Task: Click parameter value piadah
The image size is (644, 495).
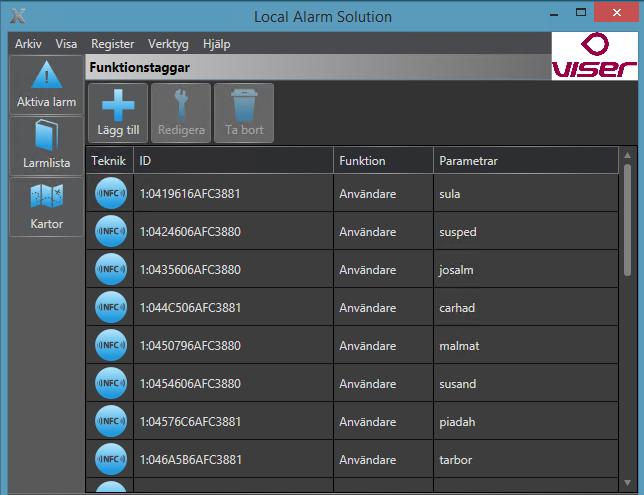Action: [457, 422]
